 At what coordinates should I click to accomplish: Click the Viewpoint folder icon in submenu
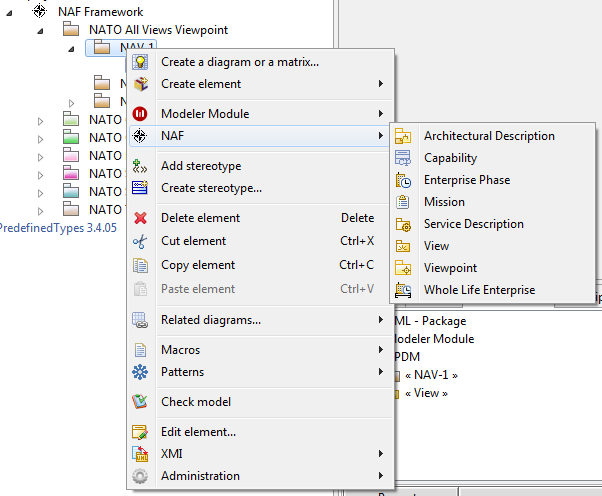(403, 268)
